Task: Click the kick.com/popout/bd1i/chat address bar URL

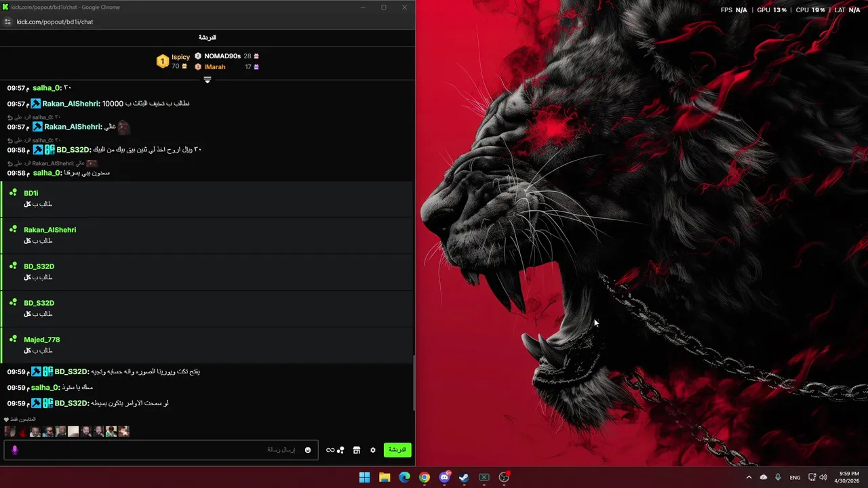Action: click(x=55, y=22)
